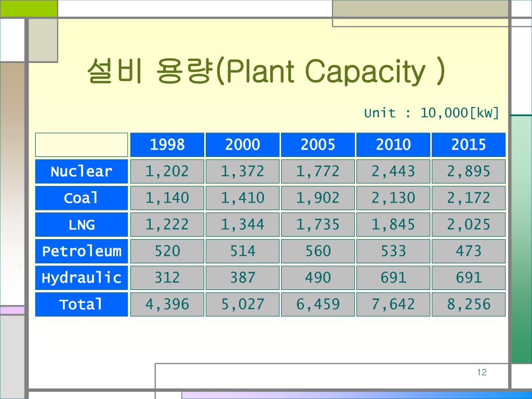The height and width of the screenshot is (399, 532).
Task: Select Hydraulic 2010 value 691
Action: click(393, 277)
